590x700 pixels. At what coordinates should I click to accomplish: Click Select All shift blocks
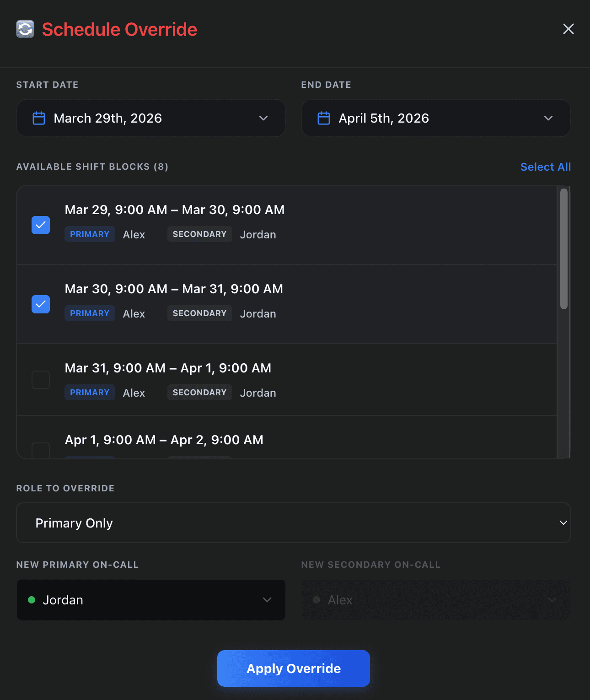tap(545, 167)
